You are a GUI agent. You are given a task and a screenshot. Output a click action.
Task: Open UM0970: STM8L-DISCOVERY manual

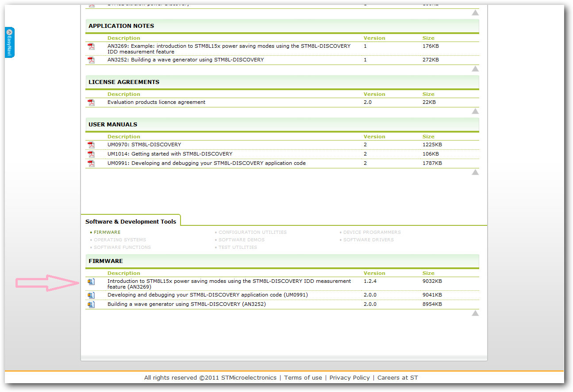tap(144, 145)
